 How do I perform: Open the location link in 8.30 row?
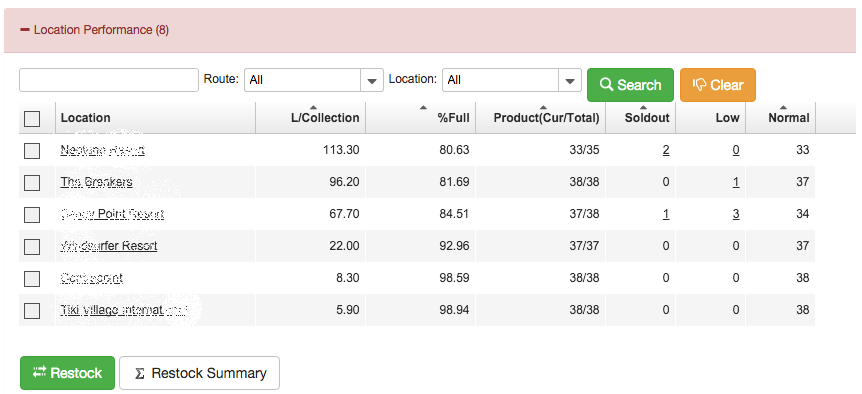[91, 278]
